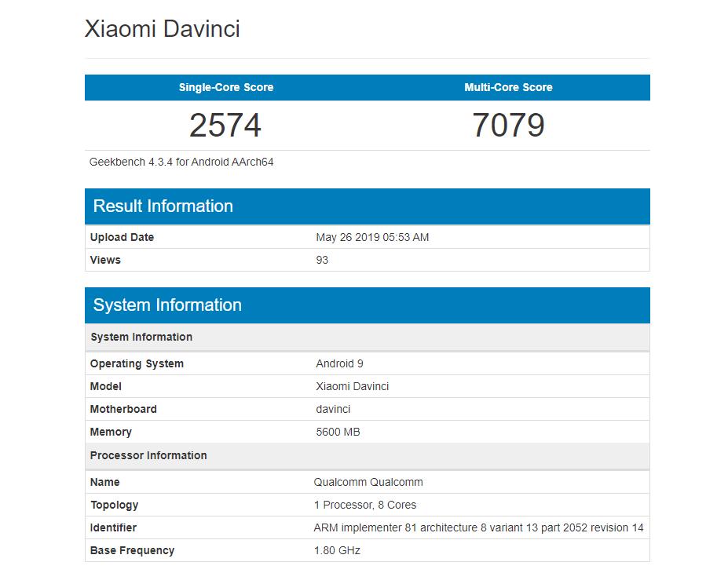Select the Views label
Screen dimensions: 728x573
click(x=105, y=260)
